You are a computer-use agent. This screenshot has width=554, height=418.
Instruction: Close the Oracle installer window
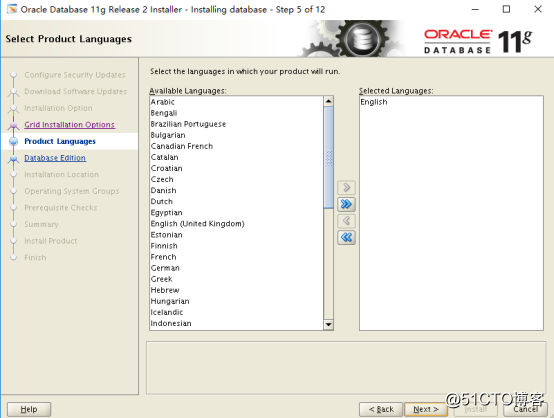pyautogui.click(x=538, y=10)
